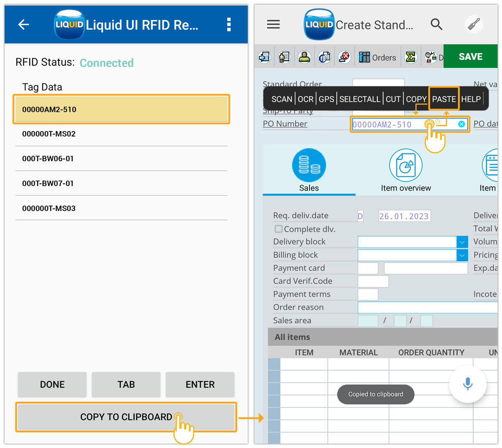Open the three-dot overflow menu
This screenshot has width=502, height=448.
[228, 25]
